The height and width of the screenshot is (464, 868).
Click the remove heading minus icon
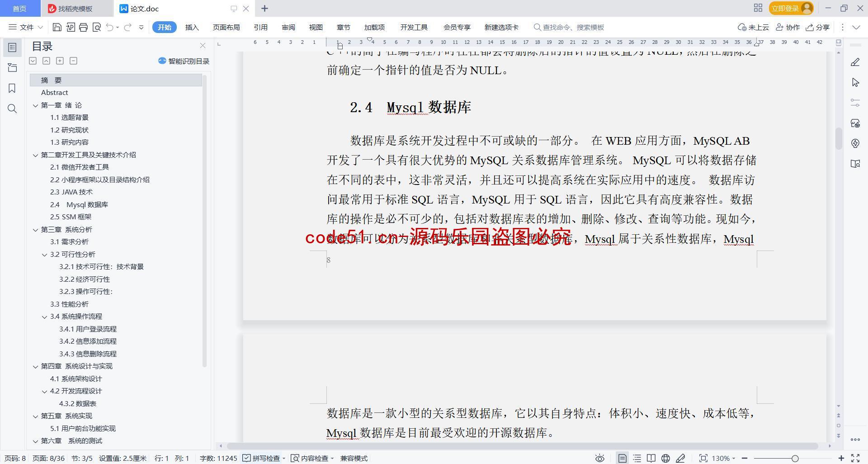click(x=73, y=61)
